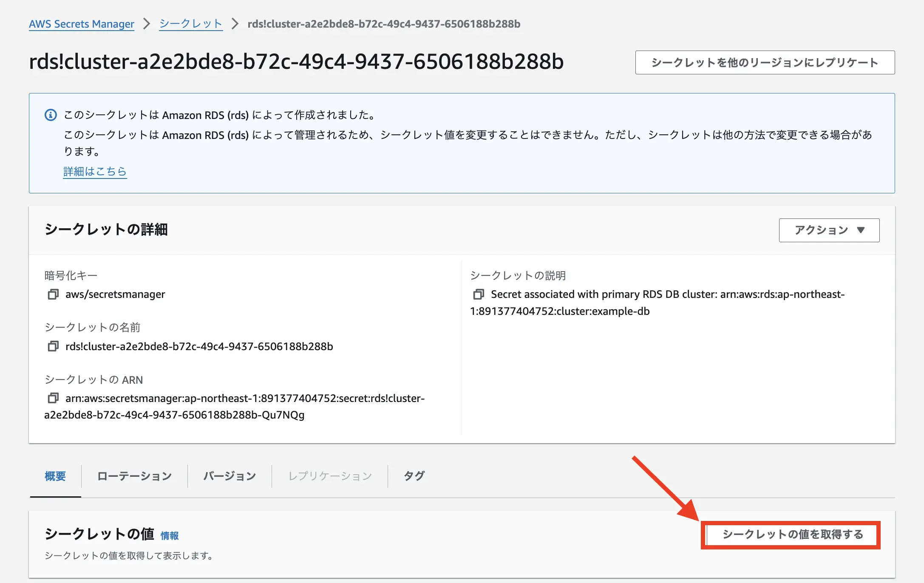This screenshot has width=924, height=583.
Task: Switch to the 概要 tab
Action: pyautogui.click(x=55, y=476)
